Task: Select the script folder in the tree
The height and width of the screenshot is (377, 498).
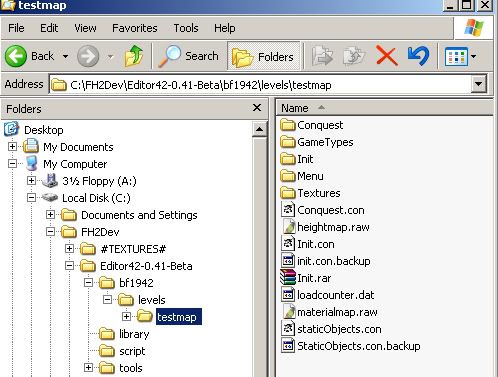Action: tap(132, 351)
